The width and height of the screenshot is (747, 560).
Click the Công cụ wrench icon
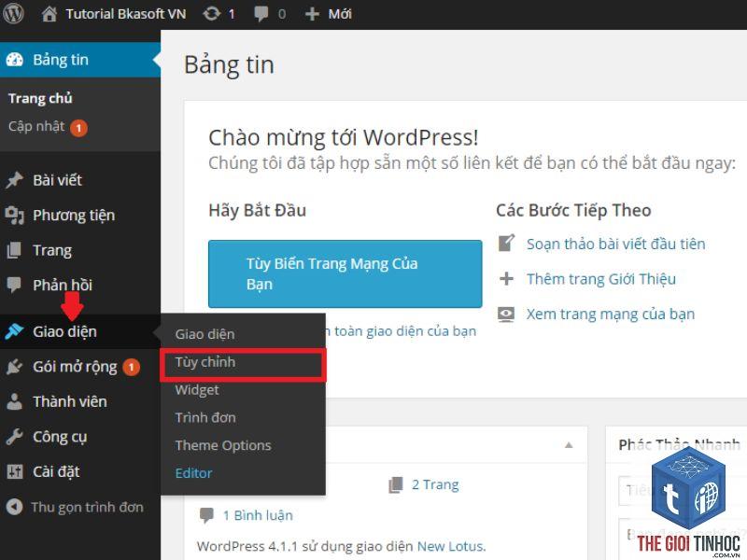[14, 437]
